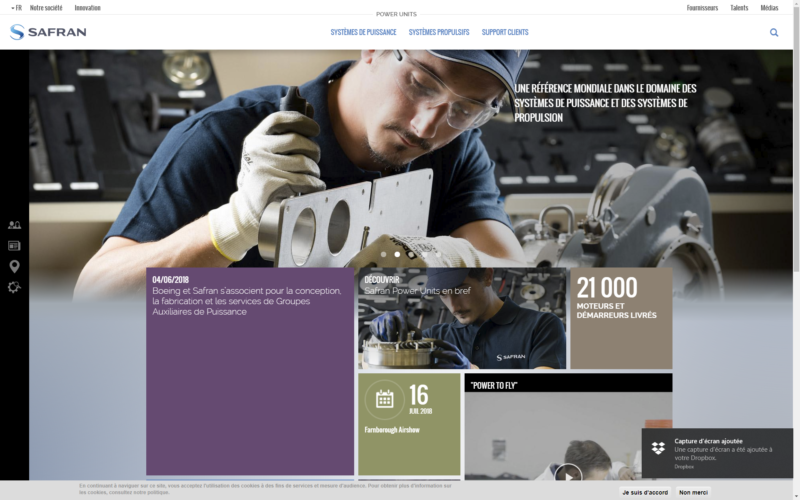
Task: Open the Systèmes de puissance menu
Action: 363,32
